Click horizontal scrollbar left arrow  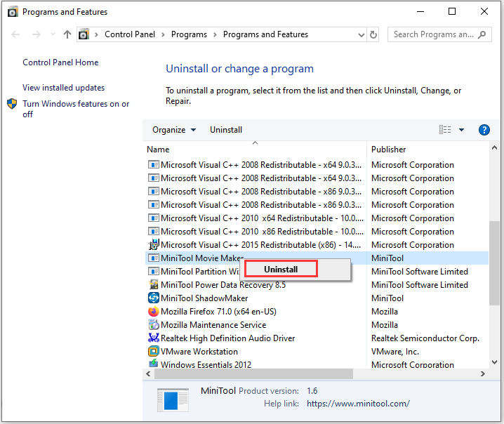[148, 374]
